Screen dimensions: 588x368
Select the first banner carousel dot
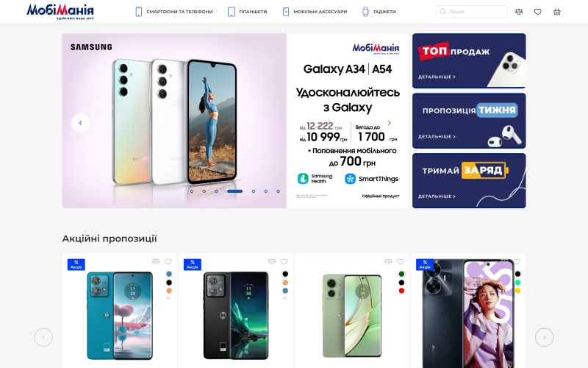coord(192,191)
